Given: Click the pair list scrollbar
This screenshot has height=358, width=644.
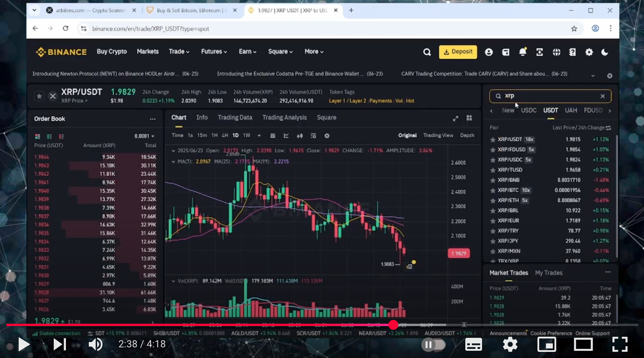Looking at the screenshot, I should [616, 196].
